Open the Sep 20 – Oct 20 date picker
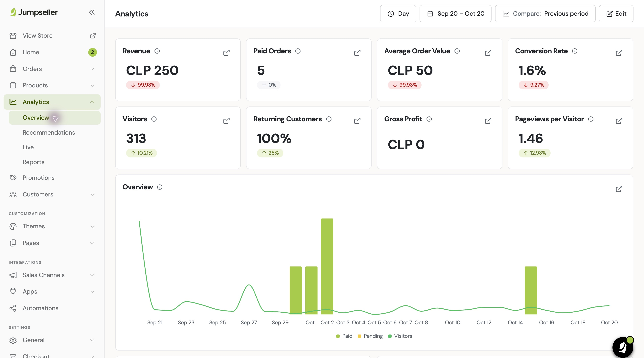 click(455, 14)
